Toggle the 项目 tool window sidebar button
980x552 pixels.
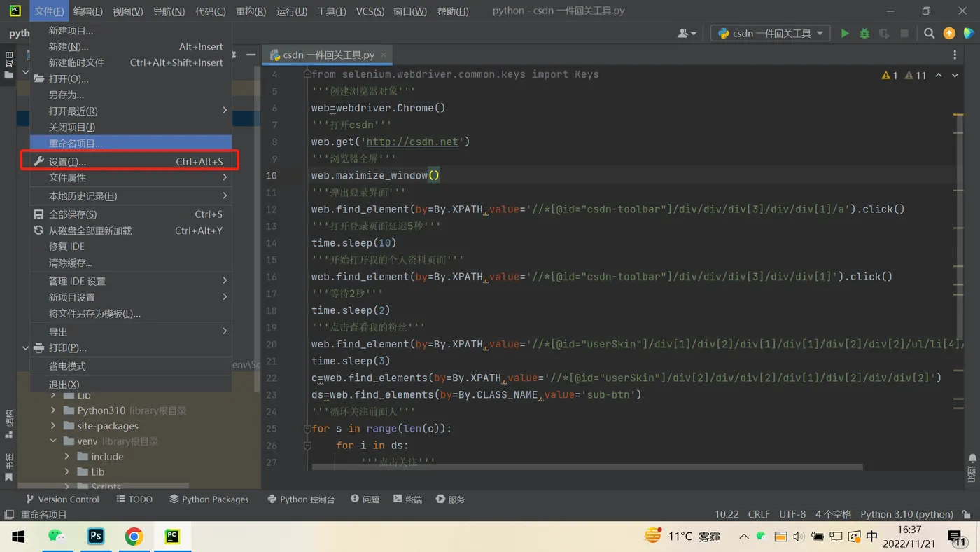tap(8, 64)
